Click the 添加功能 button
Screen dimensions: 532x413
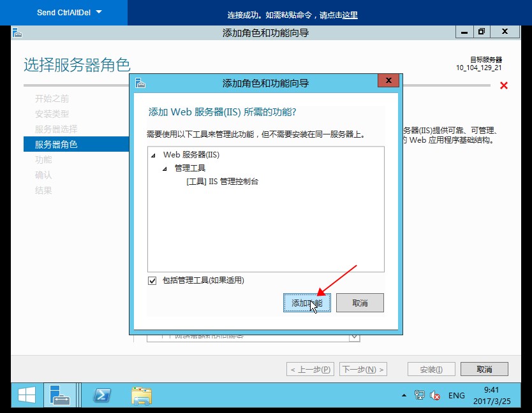[307, 303]
